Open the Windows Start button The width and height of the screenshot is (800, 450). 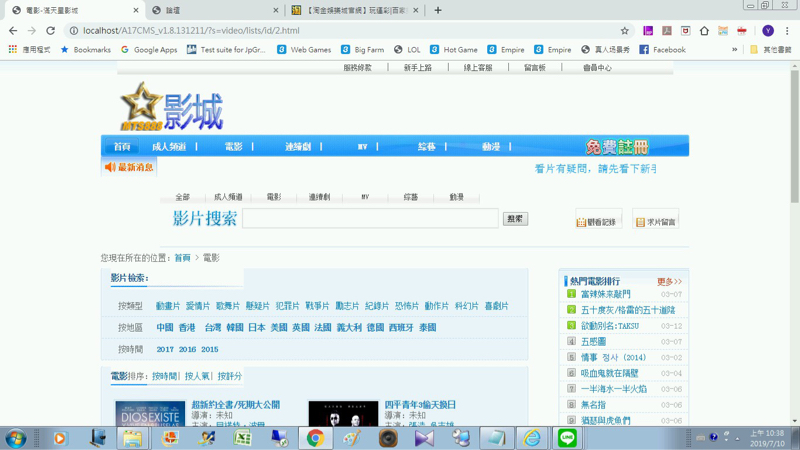pyautogui.click(x=15, y=438)
